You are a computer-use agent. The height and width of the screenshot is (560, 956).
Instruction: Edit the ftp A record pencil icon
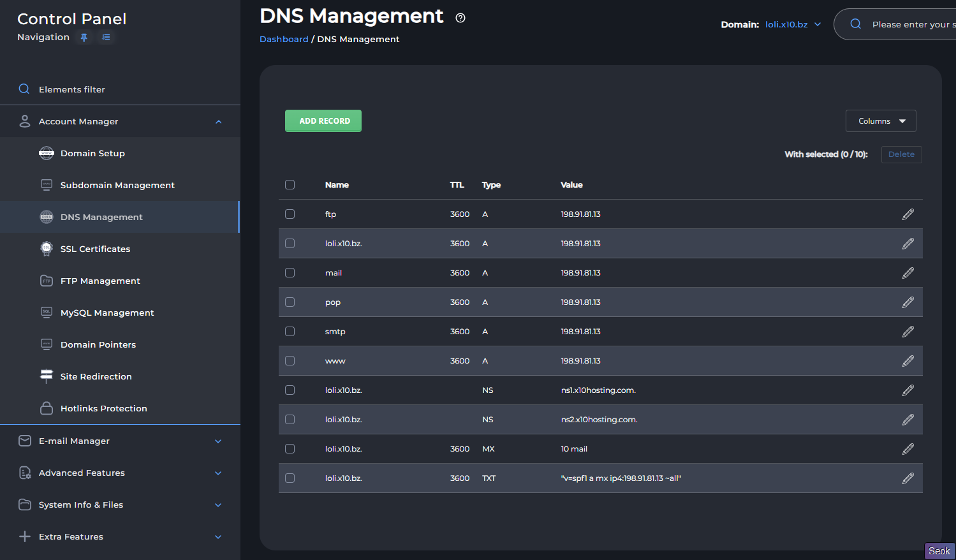tap(908, 214)
